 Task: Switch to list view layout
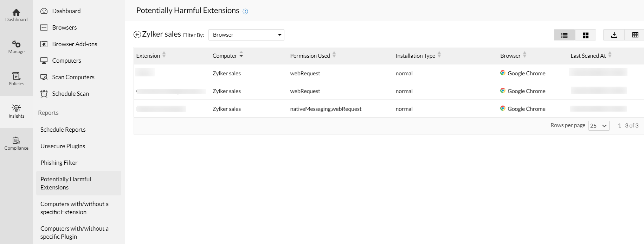click(x=565, y=35)
